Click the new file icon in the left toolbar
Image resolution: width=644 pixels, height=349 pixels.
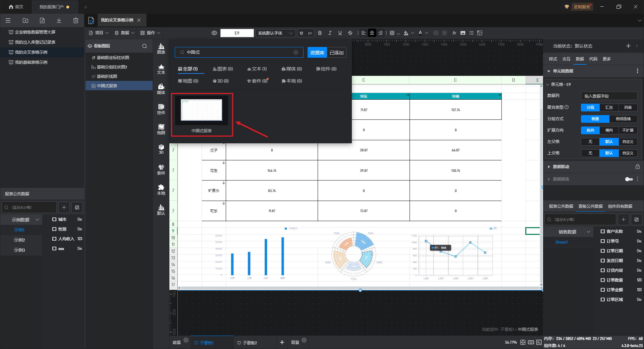(42, 20)
